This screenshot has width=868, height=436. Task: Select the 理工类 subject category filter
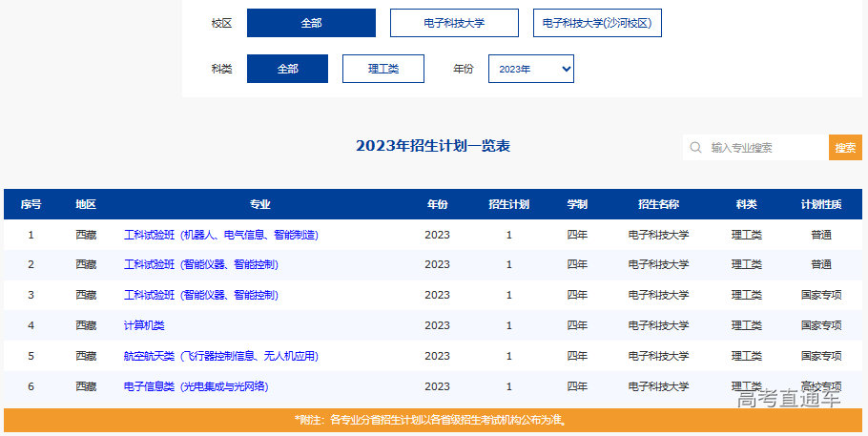(x=382, y=69)
